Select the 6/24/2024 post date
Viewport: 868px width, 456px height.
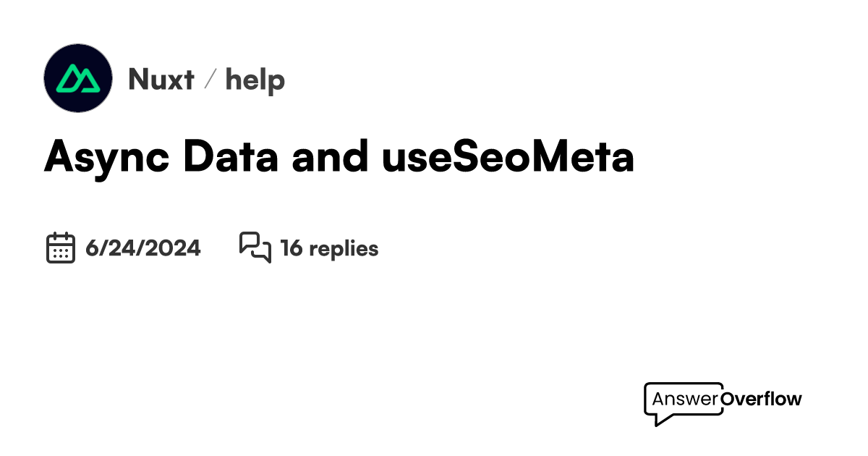143,248
